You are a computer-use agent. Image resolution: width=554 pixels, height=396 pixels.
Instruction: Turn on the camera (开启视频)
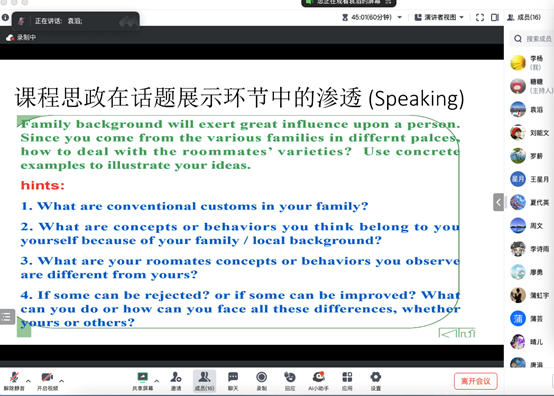(47, 381)
